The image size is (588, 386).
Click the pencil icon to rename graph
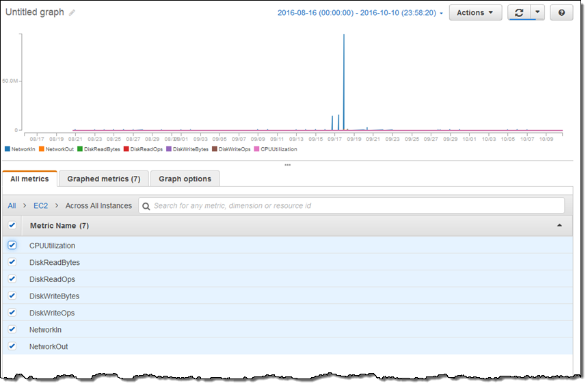72,13
